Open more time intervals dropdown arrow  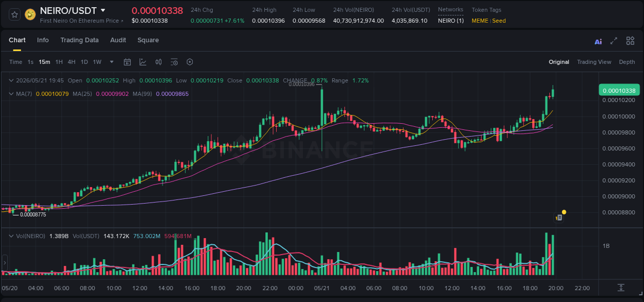111,62
